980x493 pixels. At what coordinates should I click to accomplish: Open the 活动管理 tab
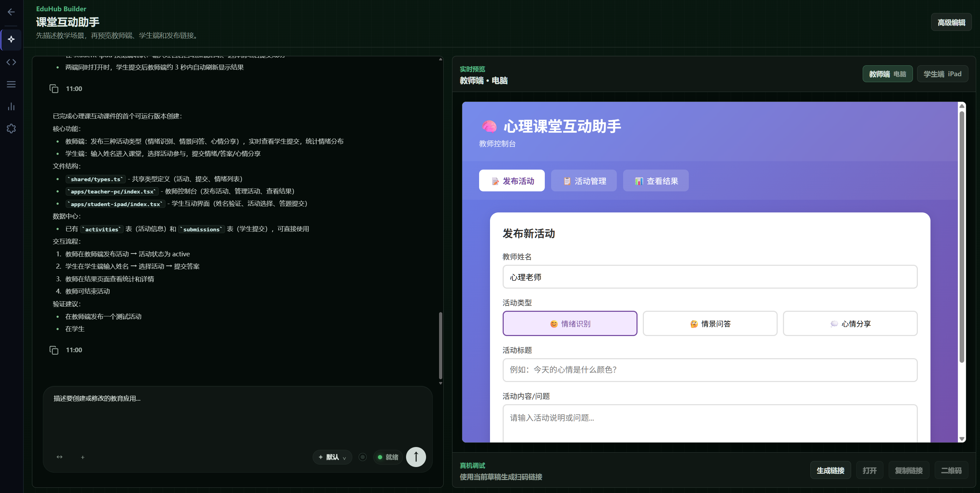tap(583, 181)
